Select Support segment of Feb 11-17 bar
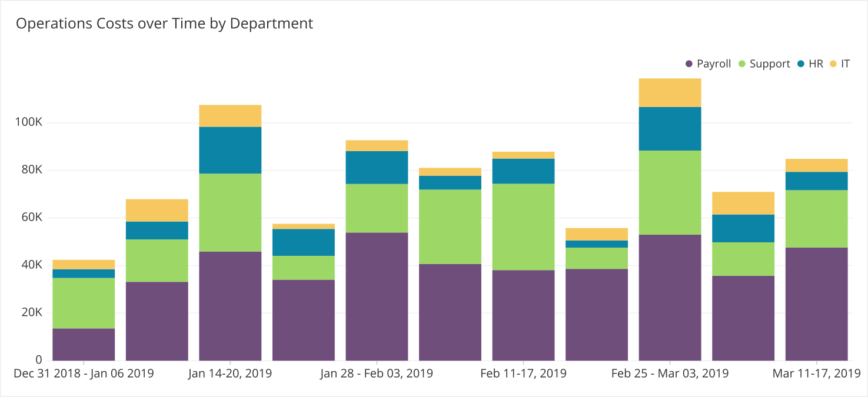868x397 pixels. click(523, 226)
